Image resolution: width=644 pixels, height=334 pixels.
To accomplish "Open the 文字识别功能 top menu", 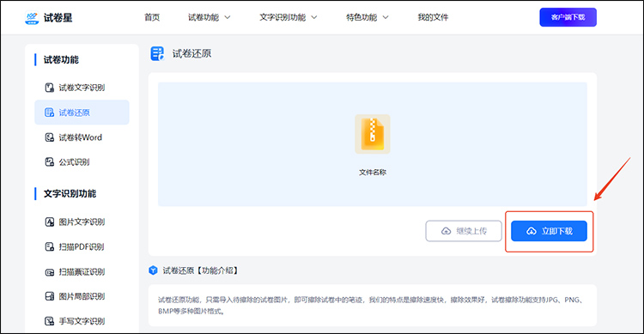I will coord(283,17).
